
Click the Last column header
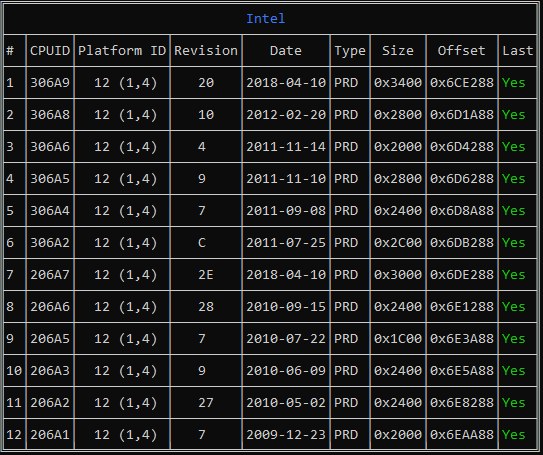pos(517,51)
